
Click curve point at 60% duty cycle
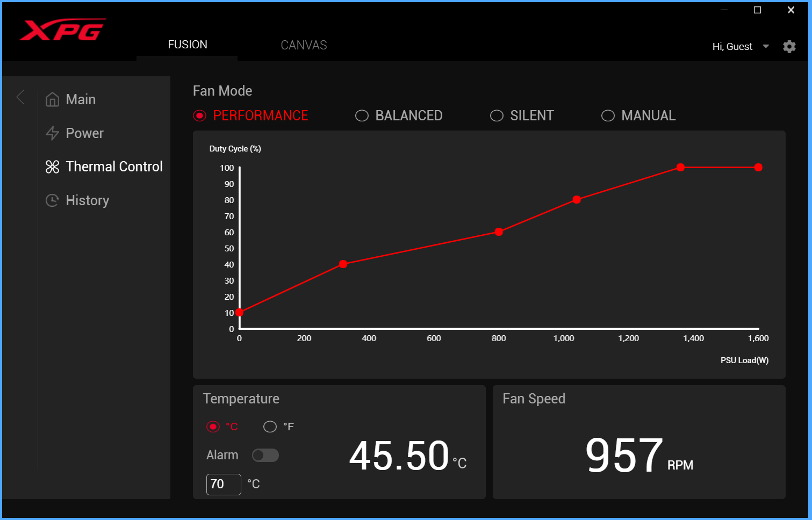click(x=499, y=232)
